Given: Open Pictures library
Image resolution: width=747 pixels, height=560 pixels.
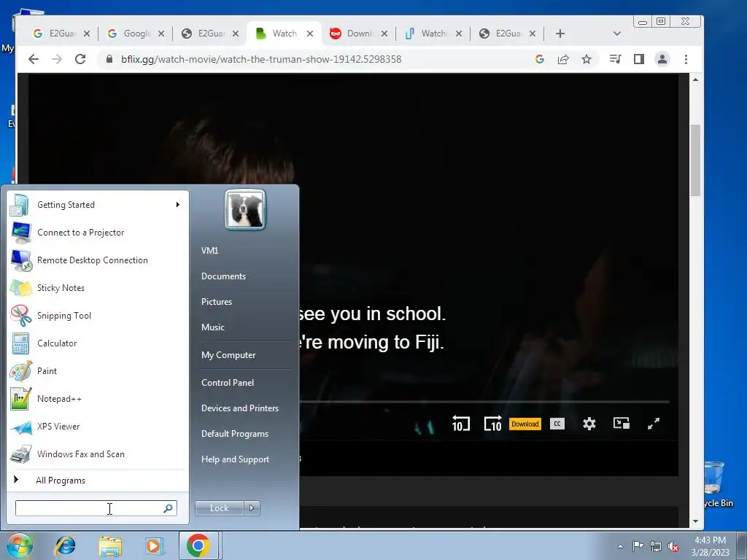Looking at the screenshot, I should (x=217, y=302).
